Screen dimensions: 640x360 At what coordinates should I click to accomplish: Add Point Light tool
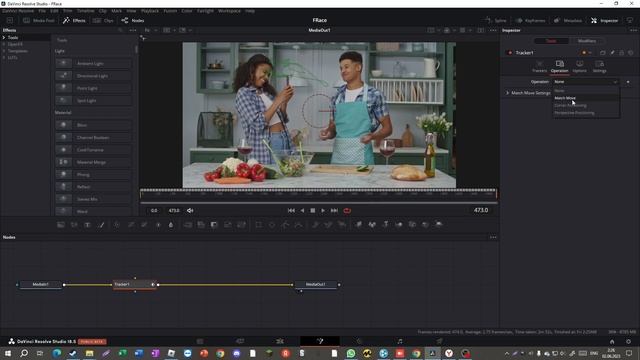tap(93, 88)
